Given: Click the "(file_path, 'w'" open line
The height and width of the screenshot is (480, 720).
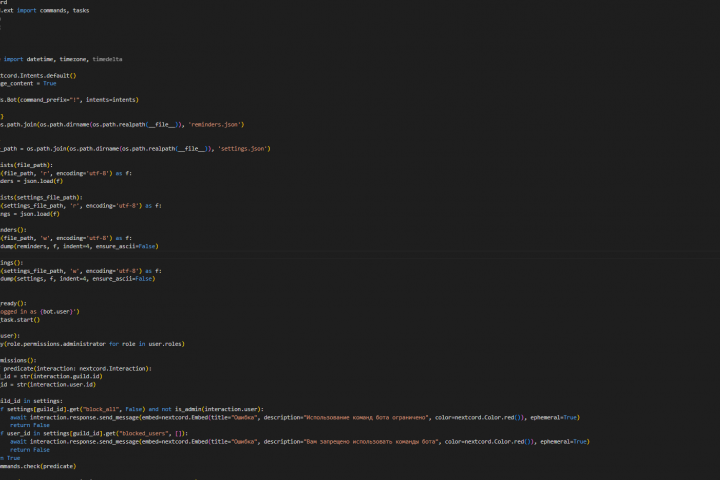Looking at the screenshot, I should [66, 238].
